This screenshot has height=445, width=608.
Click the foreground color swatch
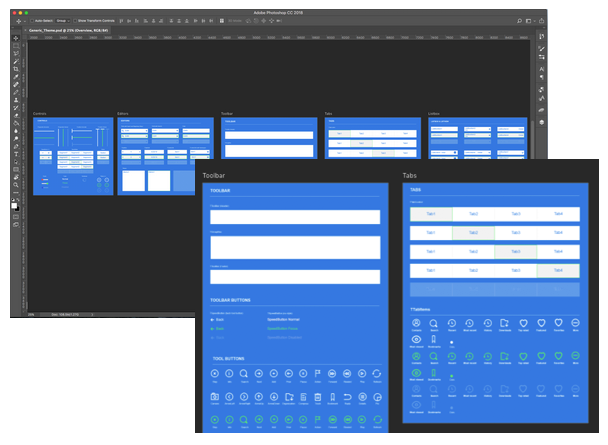tap(15, 202)
